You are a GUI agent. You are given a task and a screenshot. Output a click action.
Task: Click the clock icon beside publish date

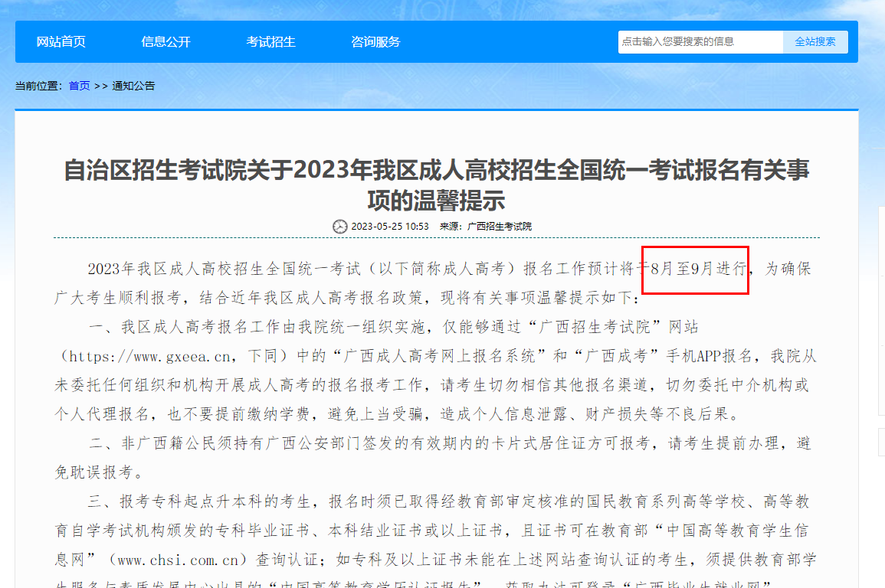339,227
